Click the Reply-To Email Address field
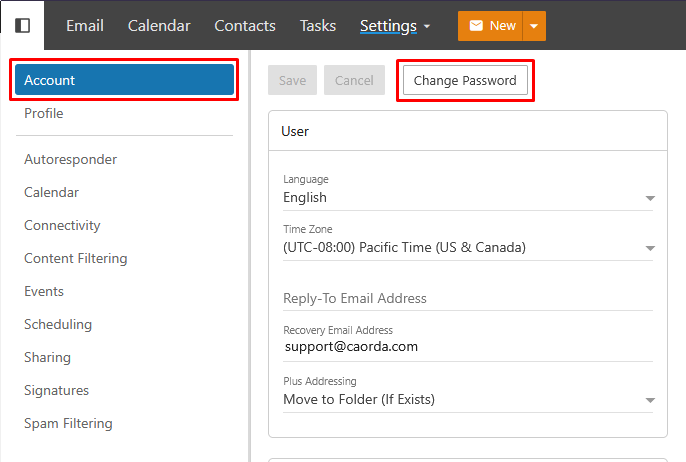The width and height of the screenshot is (686, 462). click(468, 298)
